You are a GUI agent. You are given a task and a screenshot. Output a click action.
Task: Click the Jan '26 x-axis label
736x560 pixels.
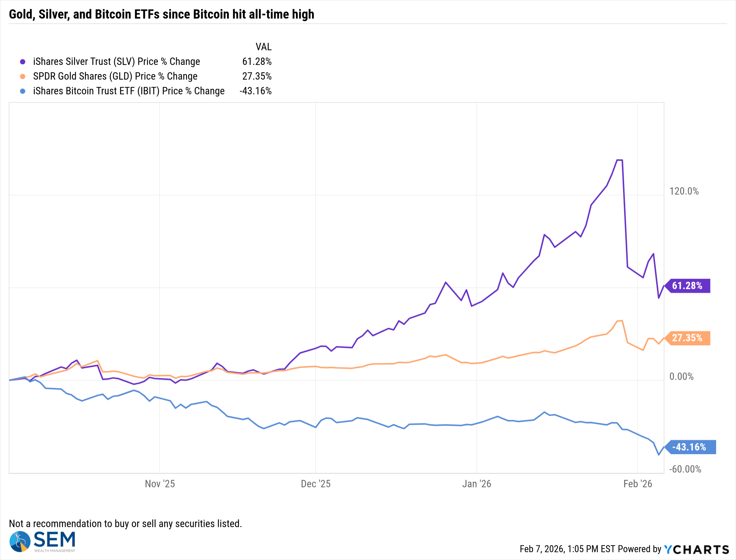pyautogui.click(x=477, y=484)
